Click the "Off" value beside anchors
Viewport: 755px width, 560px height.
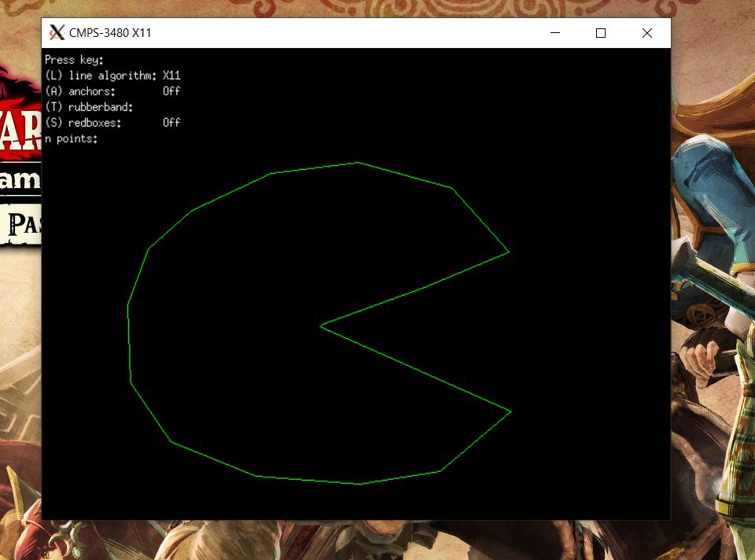pos(172,91)
